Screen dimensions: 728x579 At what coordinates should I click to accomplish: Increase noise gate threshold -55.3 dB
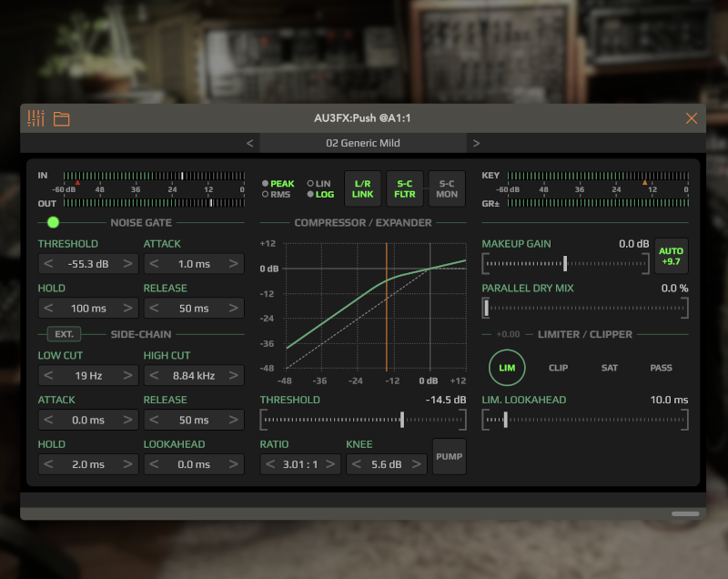pos(127,264)
